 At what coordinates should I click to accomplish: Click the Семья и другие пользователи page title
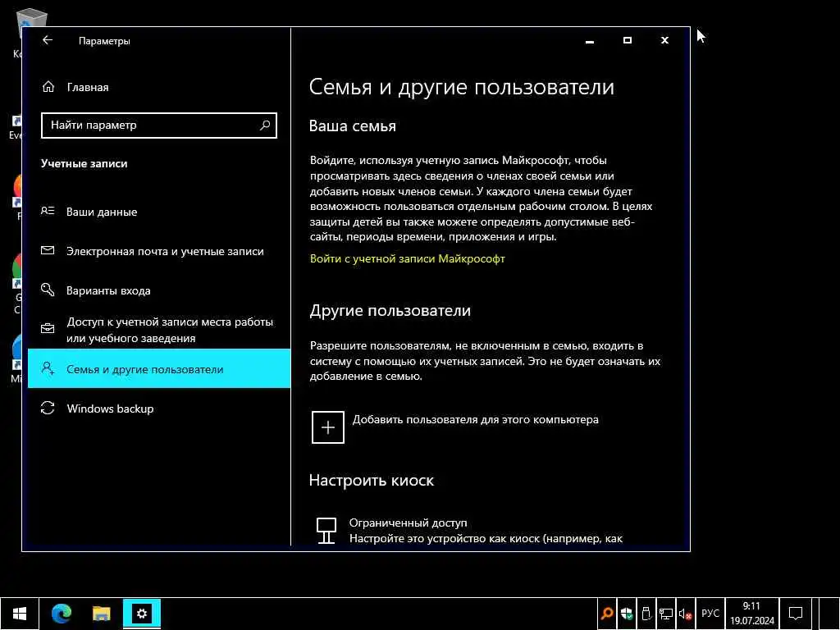[x=462, y=87]
